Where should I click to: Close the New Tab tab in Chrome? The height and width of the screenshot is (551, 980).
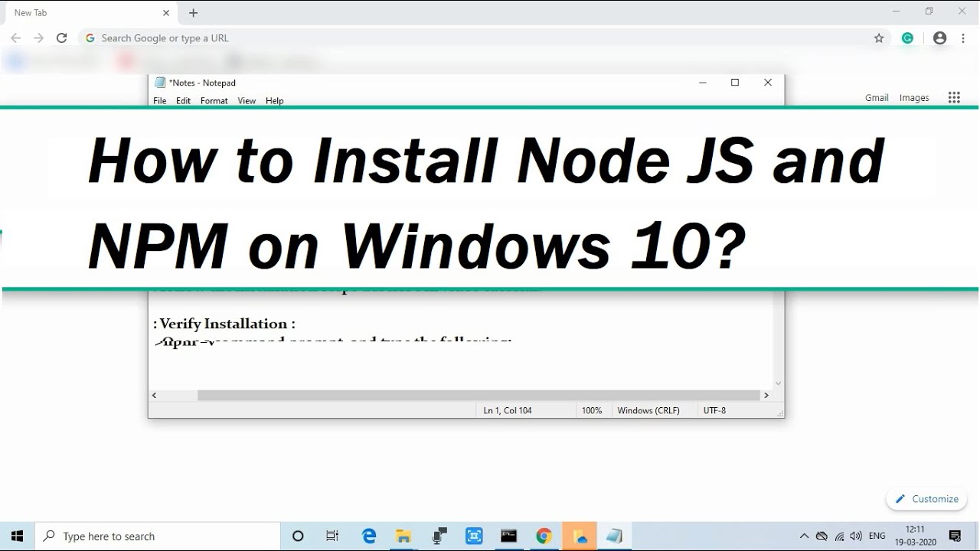coord(166,13)
